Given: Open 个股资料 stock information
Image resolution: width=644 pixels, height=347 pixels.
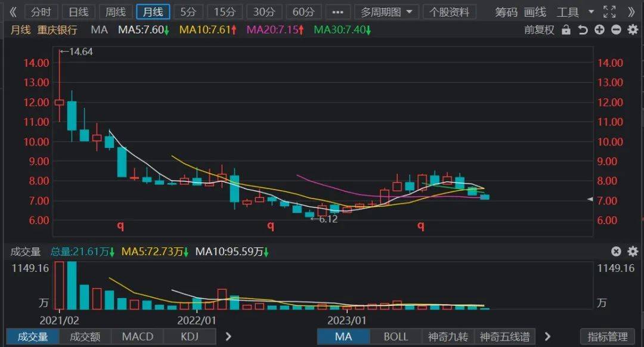Looking at the screenshot, I should point(450,13).
